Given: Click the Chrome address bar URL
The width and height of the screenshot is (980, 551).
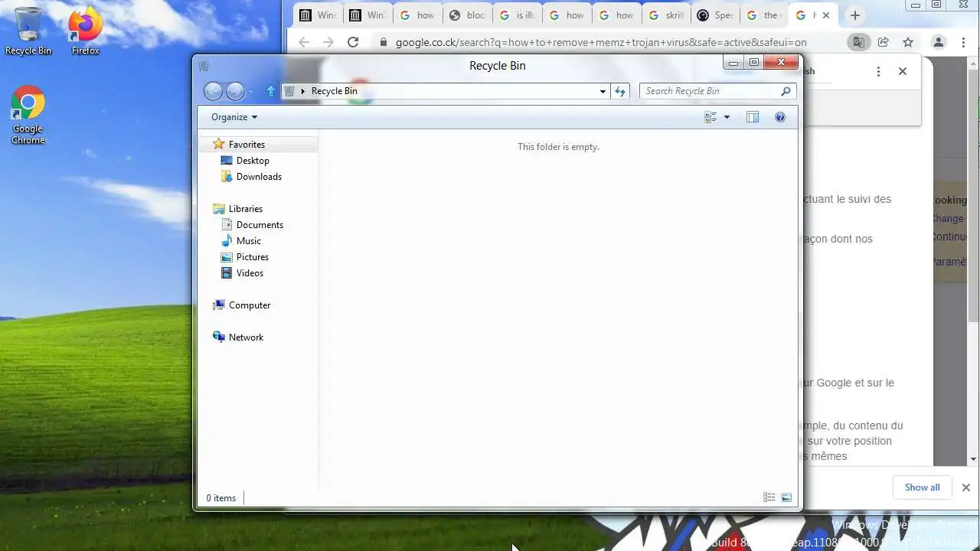Looking at the screenshot, I should click(601, 43).
